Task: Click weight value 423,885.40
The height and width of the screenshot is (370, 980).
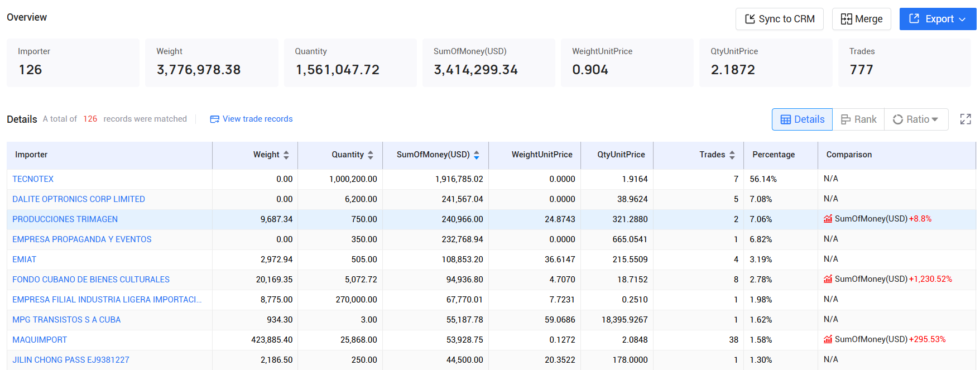Action: pos(272,340)
